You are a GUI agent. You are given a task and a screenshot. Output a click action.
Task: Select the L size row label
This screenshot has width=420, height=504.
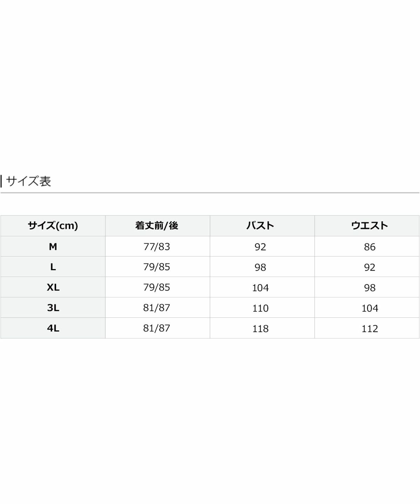coord(53,267)
